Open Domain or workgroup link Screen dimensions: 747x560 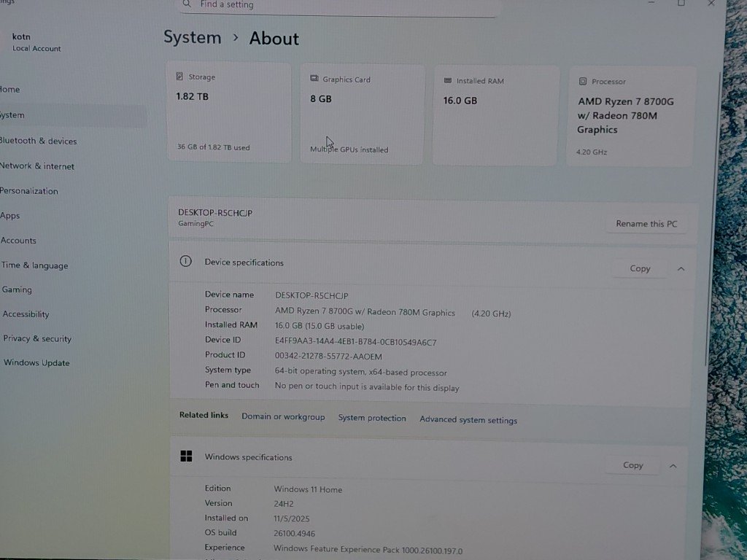pyautogui.click(x=283, y=416)
